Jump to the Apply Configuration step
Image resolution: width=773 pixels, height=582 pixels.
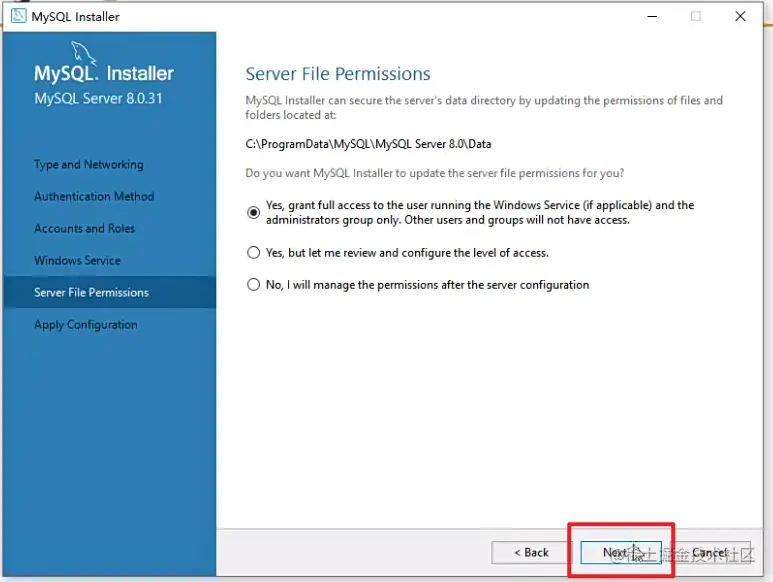(86, 325)
